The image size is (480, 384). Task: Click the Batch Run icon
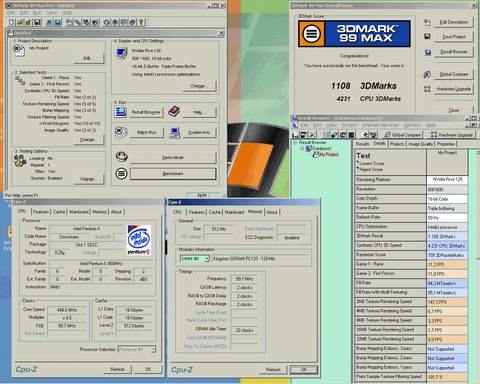tap(121, 132)
